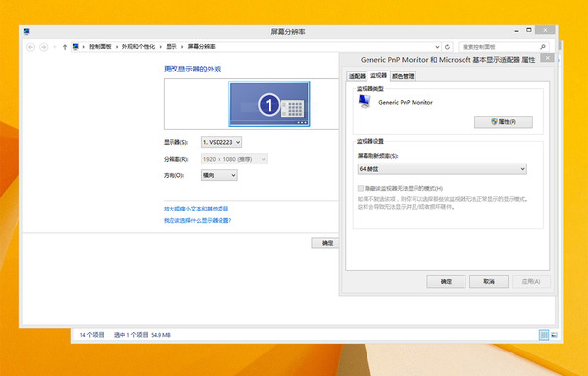Click the search magnifier icon
Image resolution: width=588 pixels, height=376 pixels.
pos(542,47)
